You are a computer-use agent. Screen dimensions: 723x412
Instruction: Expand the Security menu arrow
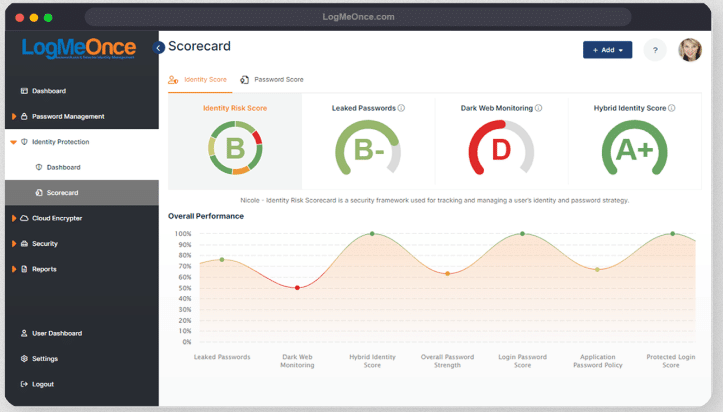(14, 243)
